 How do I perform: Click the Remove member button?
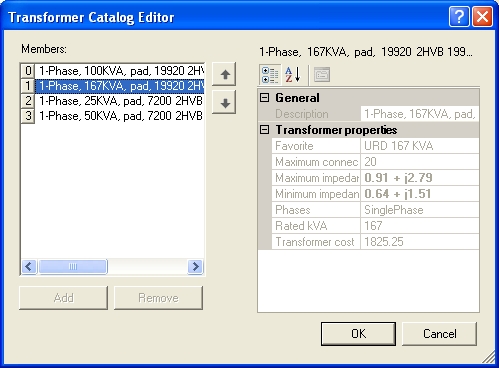coord(158,298)
